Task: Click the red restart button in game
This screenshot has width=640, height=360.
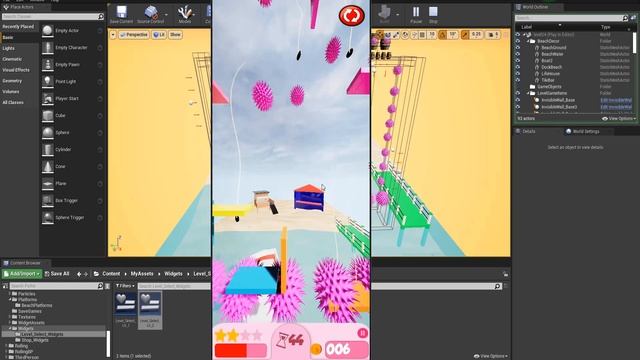Action: [x=351, y=16]
